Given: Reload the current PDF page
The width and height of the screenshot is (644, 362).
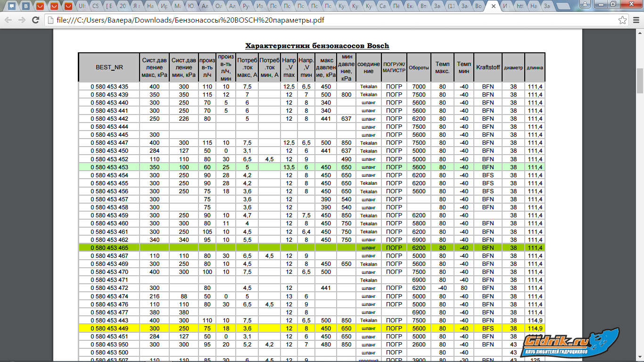Looking at the screenshot, I should 35,20.
